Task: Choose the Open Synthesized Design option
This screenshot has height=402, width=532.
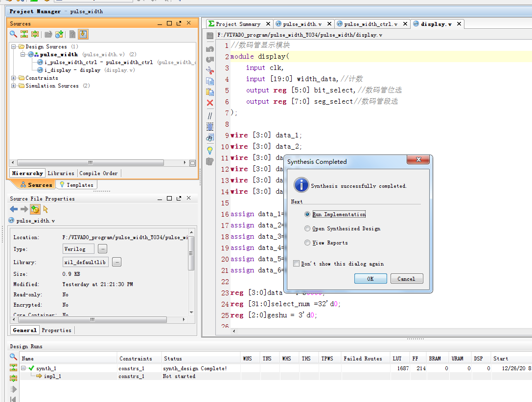Action: pyautogui.click(x=307, y=228)
